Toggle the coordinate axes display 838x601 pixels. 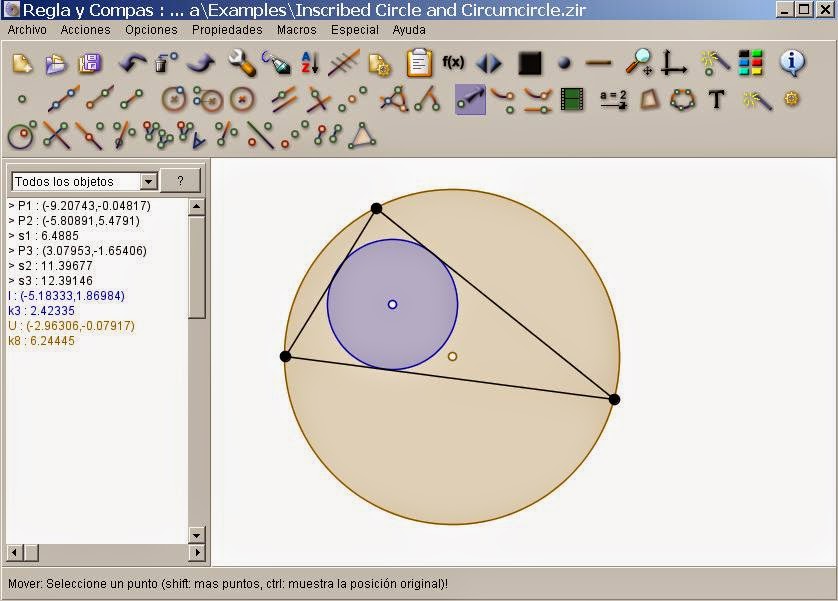click(674, 62)
